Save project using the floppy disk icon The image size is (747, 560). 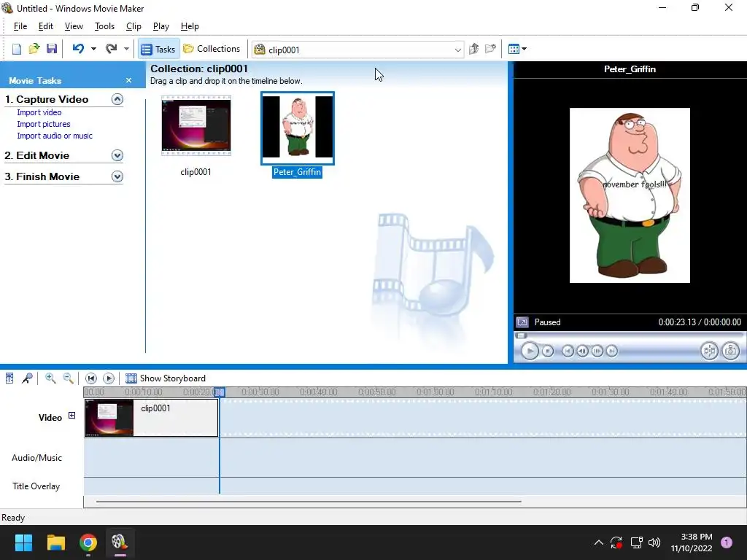point(52,49)
